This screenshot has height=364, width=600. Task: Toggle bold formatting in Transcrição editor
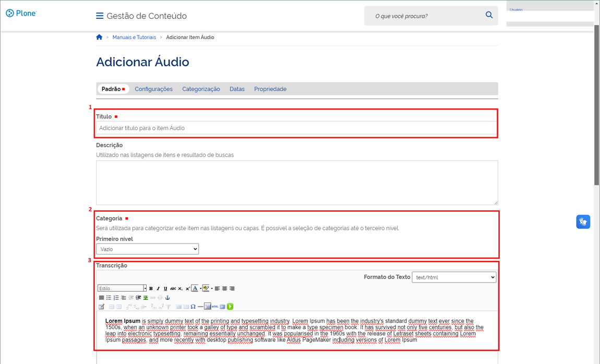point(151,288)
